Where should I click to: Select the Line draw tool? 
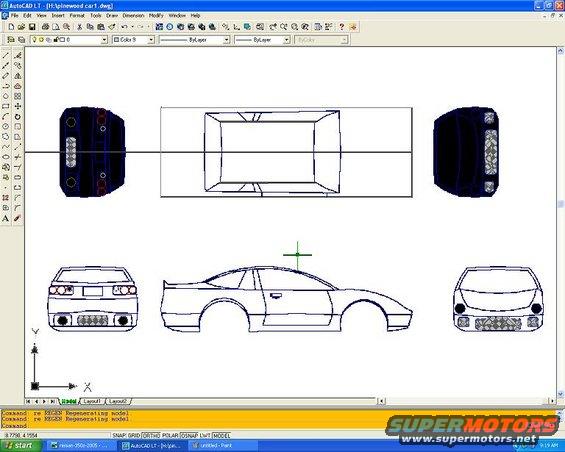click(x=5, y=55)
